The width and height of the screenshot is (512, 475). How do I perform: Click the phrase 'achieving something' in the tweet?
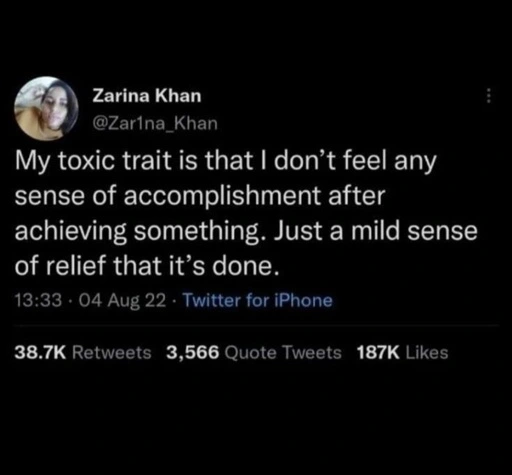[136, 232]
